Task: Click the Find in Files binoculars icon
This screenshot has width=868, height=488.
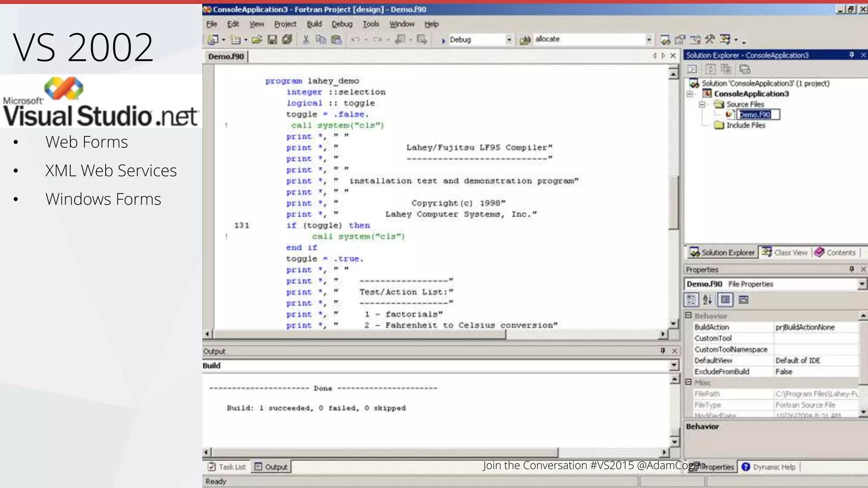Action: [525, 40]
